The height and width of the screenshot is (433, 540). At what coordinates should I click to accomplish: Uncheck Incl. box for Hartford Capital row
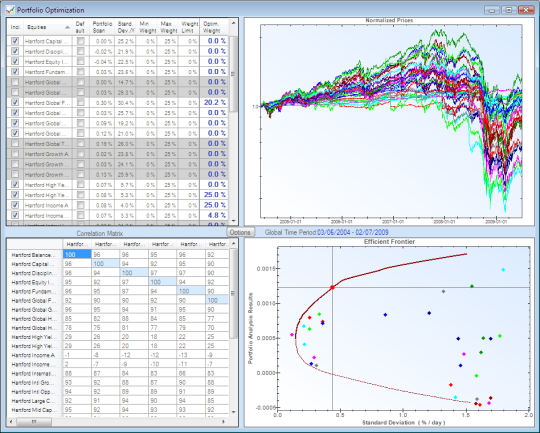(x=15, y=41)
